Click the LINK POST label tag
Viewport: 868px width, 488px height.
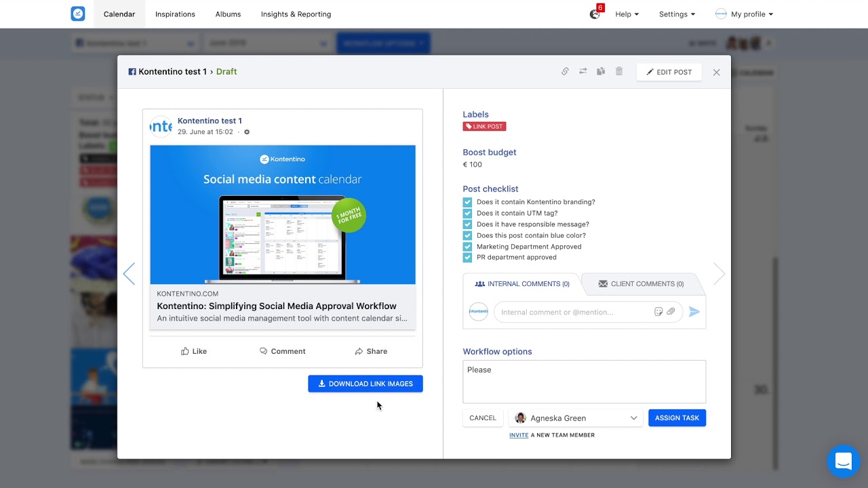click(x=484, y=126)
